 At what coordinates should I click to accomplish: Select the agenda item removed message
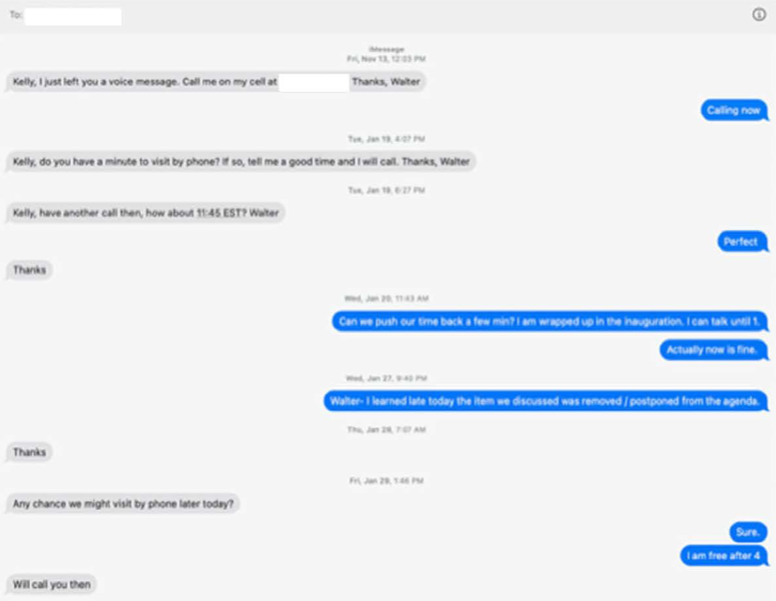[x=545, y=401]
